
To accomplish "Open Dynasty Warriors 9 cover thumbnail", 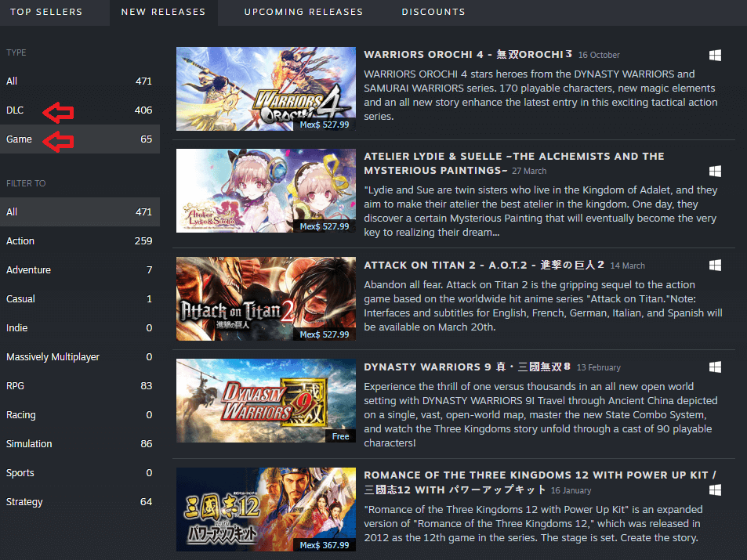I will tap(266, 400).
